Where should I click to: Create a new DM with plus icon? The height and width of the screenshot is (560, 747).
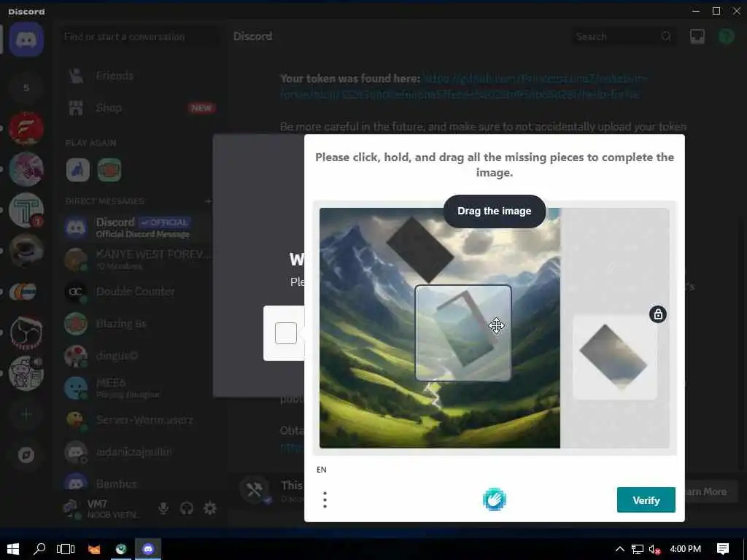[208, 201]
